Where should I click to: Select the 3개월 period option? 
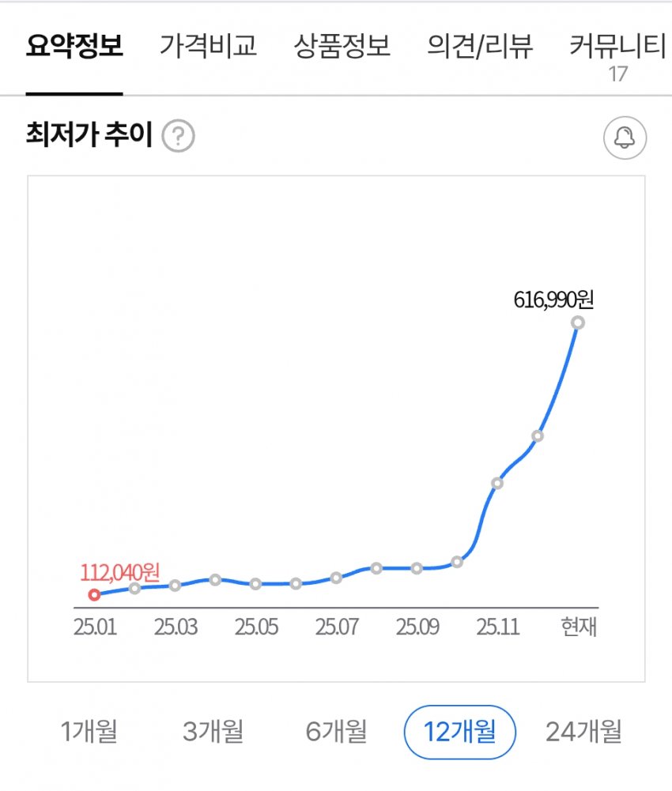coord(213,732)
